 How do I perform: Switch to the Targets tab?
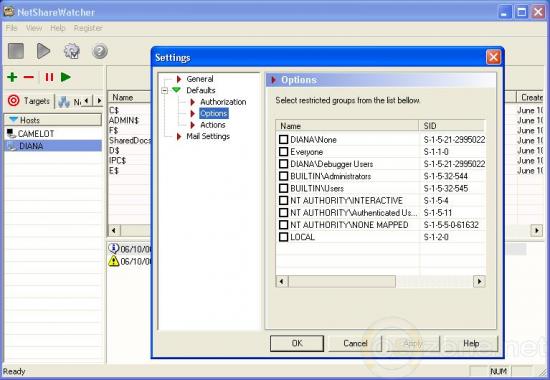[x=29, y=101]
